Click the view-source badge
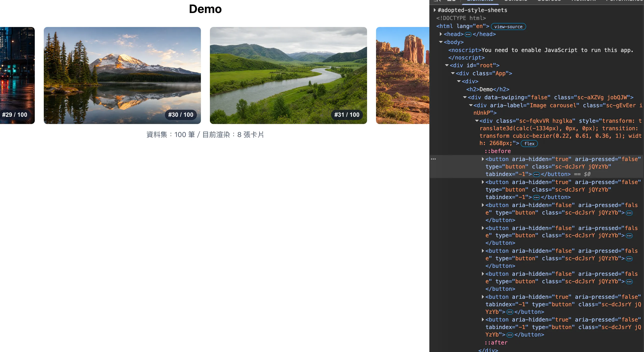This screenshot has height=352, width=644. [508, 26]
